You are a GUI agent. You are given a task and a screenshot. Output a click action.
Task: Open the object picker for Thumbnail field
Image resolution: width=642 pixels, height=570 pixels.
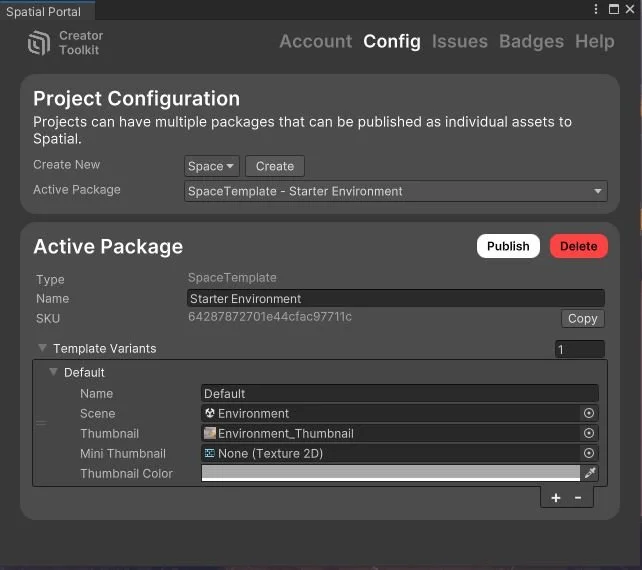(x=589, y=433)
